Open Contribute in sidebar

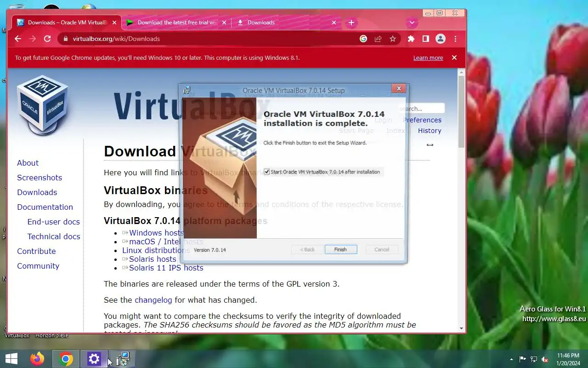pos(36,251)
